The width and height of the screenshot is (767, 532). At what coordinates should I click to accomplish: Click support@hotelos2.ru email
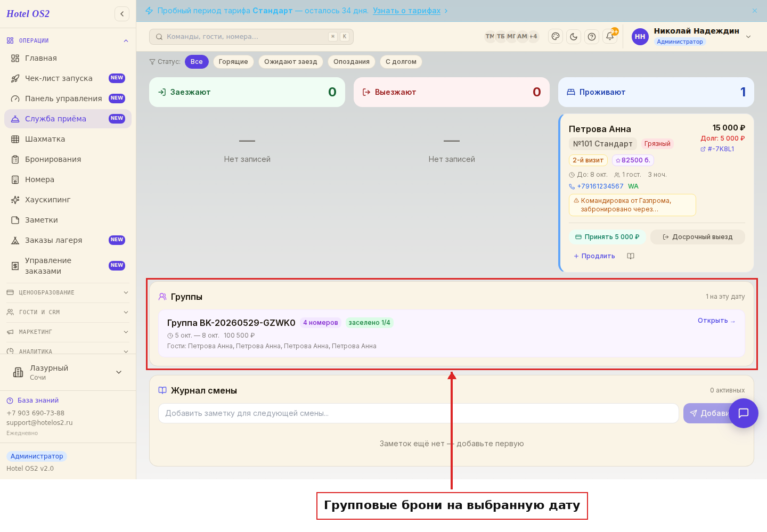(x=39, y=423)
